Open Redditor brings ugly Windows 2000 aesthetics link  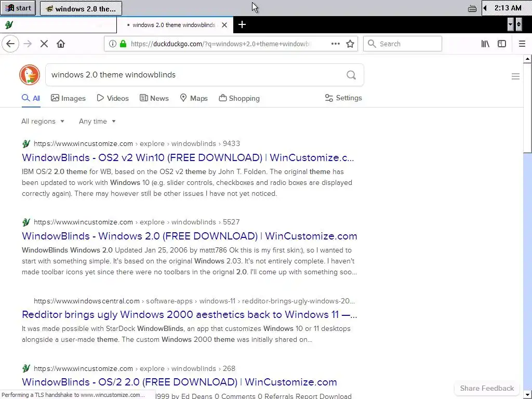[x=189, y=314]
